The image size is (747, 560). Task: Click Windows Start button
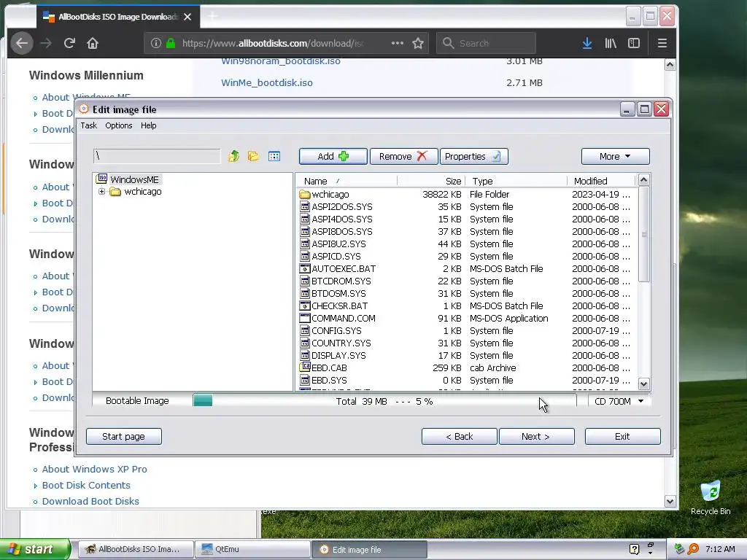(x=35, y=549)
